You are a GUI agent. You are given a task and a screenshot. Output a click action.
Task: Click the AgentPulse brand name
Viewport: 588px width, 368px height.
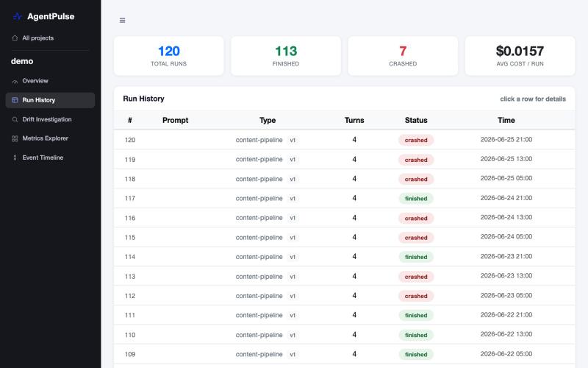51,16
